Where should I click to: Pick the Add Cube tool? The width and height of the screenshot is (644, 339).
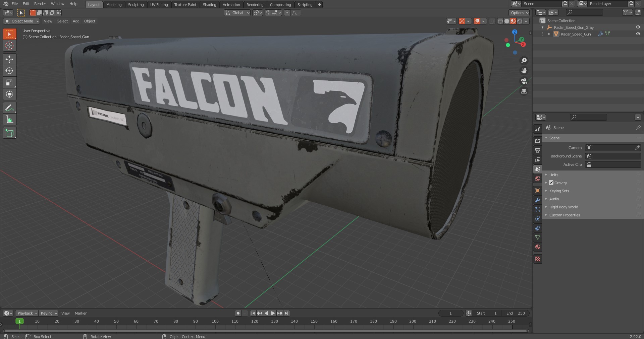point(9,133)
